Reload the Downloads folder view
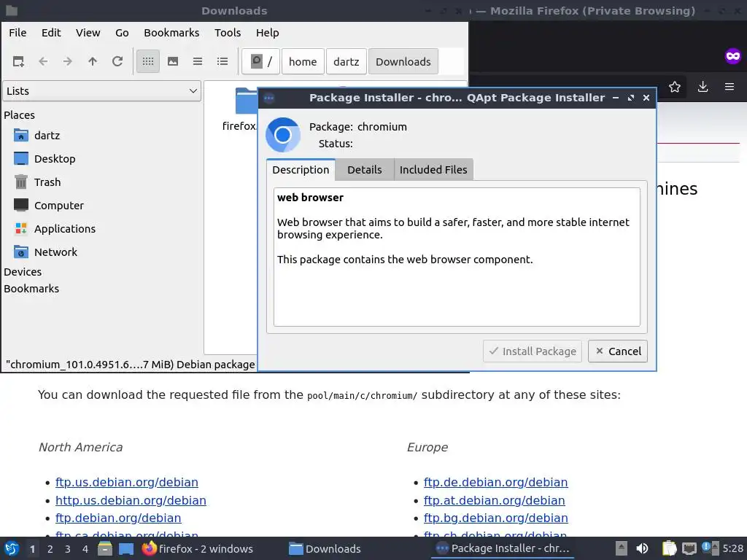Screen dimensions: 747x560 pos(117,61)
